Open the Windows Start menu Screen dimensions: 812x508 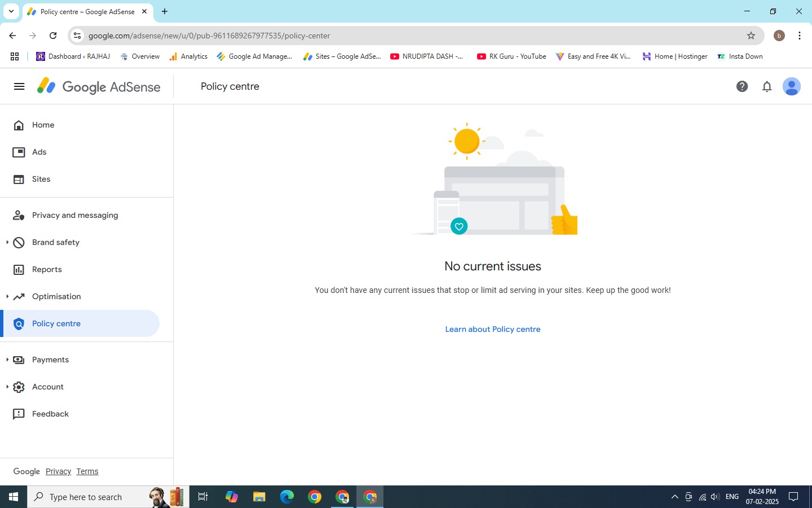point(14,497)
